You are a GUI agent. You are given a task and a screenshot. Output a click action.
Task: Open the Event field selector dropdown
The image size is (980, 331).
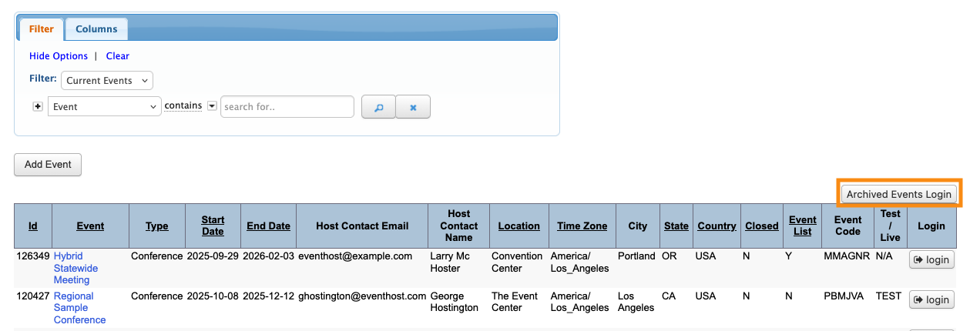tap(104, 107)
